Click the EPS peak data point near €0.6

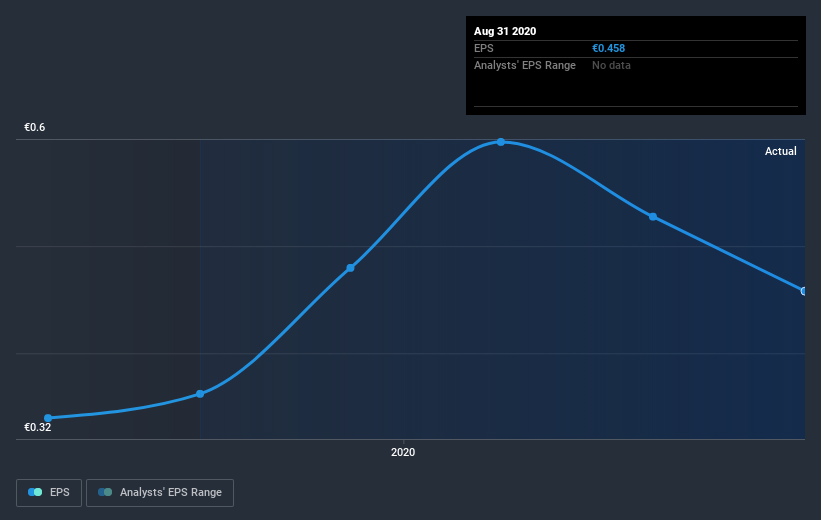coord(501,142)
